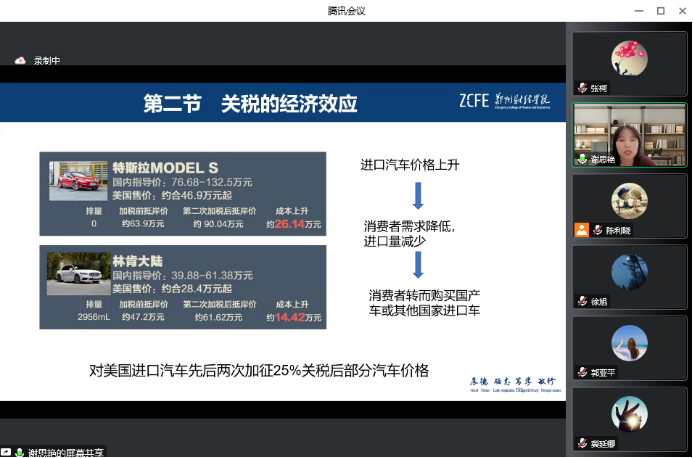Click the cloud recording indicator icon
The height and width of the screenshot is (458, 693).
point(19,61)
